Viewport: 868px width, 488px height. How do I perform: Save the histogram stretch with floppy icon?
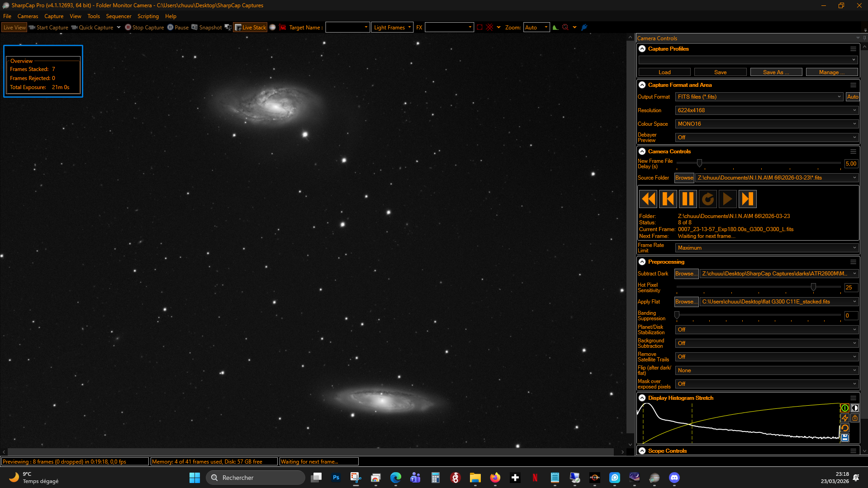click(x=844, y=438)
